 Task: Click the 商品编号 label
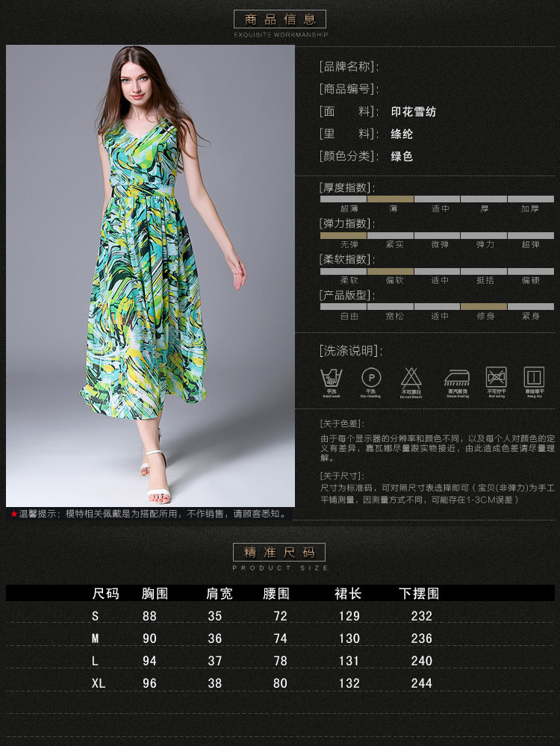pyautogui.click(x=349, y=89)
